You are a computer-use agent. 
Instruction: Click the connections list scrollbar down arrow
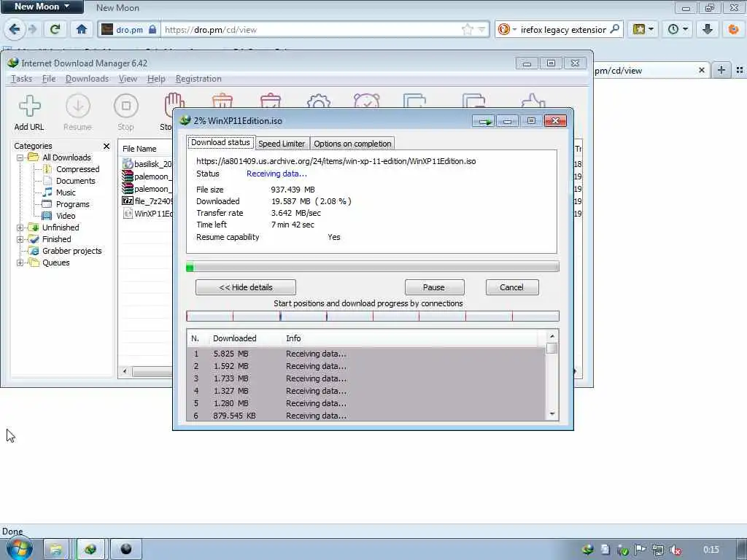tap(551, 414)
